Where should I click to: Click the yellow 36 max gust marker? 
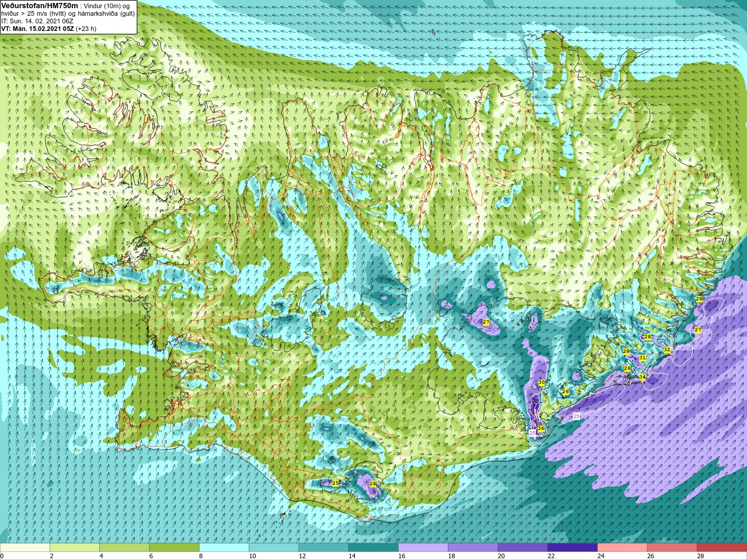[541, 429]
